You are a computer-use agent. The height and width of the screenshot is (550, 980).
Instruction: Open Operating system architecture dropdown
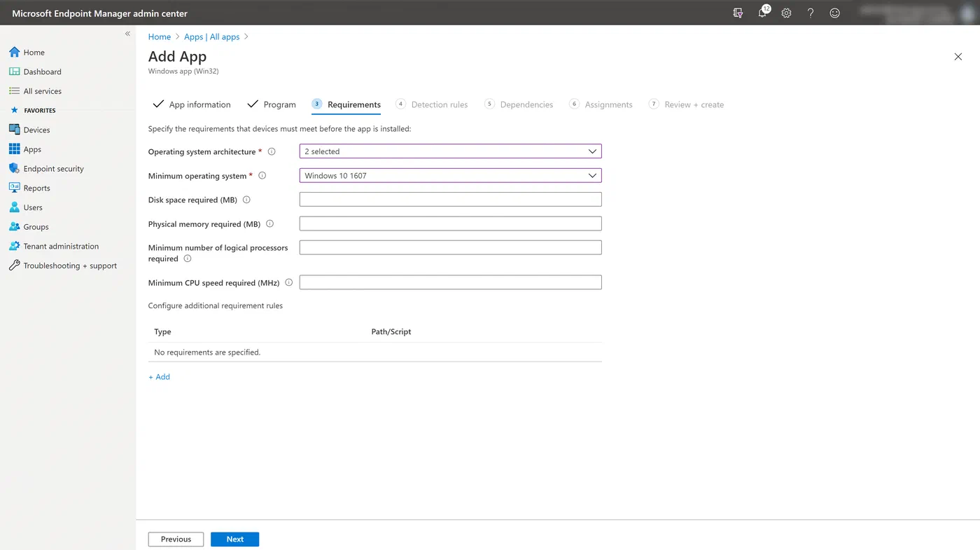450,151
